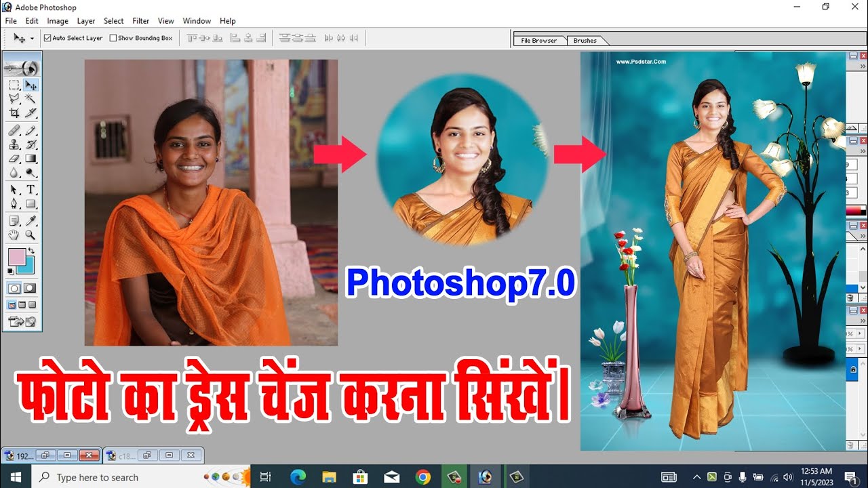
Task: Enable Show Bounding Box checkbox
Action: coord(113,38)
